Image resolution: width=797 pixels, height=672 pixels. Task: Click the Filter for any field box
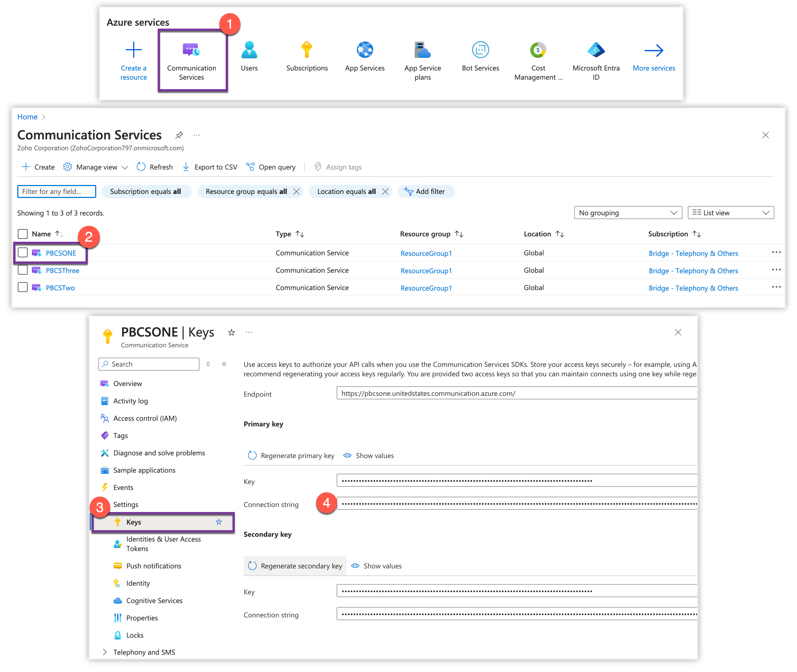(x=56, y=191)
